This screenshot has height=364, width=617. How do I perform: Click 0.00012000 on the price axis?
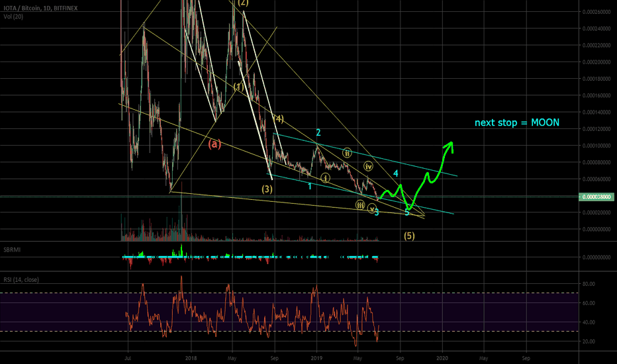pos(596,129)
